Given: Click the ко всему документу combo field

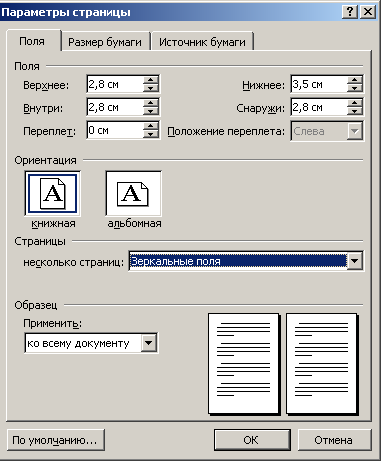Looking at the screenshot, I should (x=83, y=343).
